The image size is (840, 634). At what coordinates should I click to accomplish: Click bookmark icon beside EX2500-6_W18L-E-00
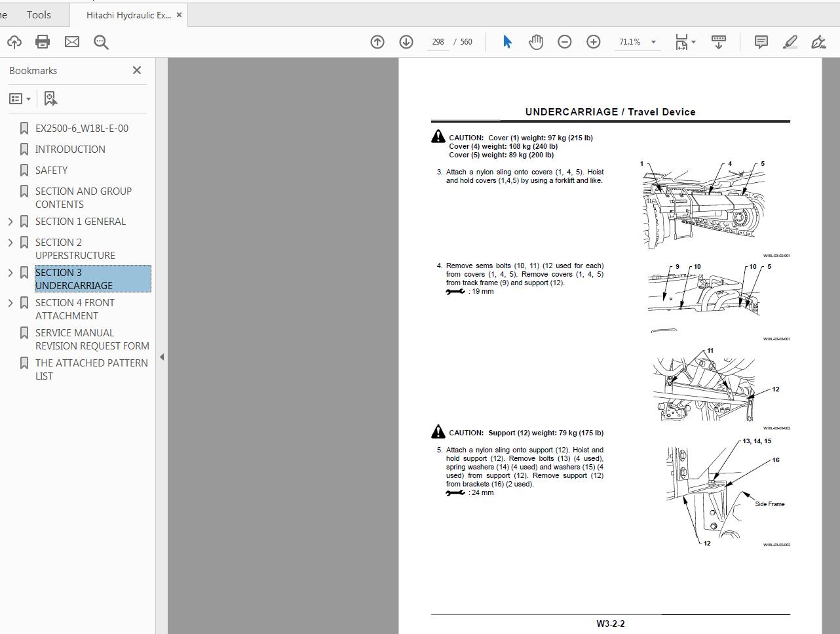(24, 129)
